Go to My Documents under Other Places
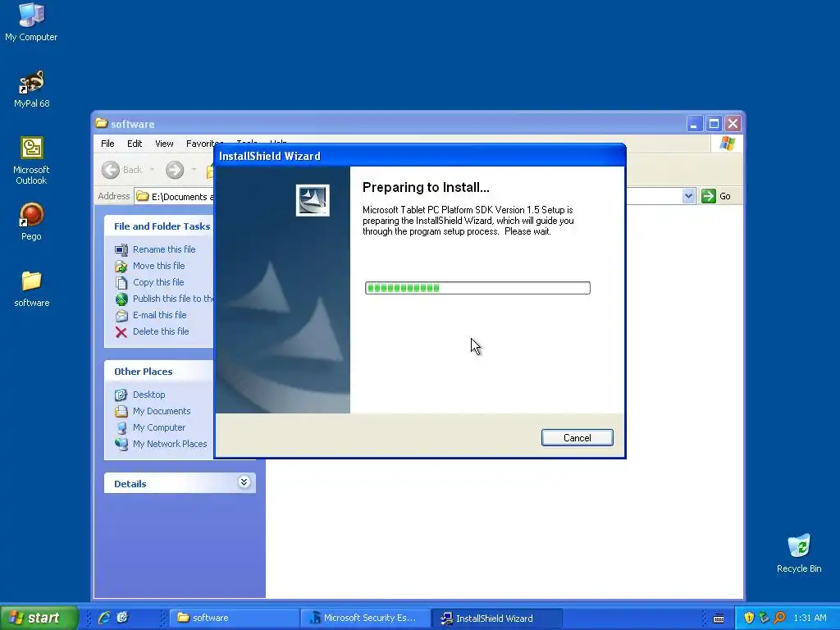This screenshot has height=630, width=840. point(162,411)
